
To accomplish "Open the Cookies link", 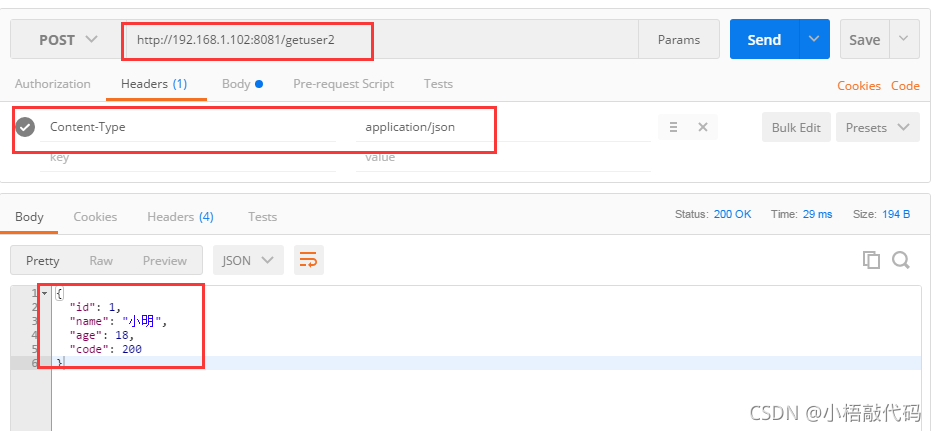I will tap(858, 85).
